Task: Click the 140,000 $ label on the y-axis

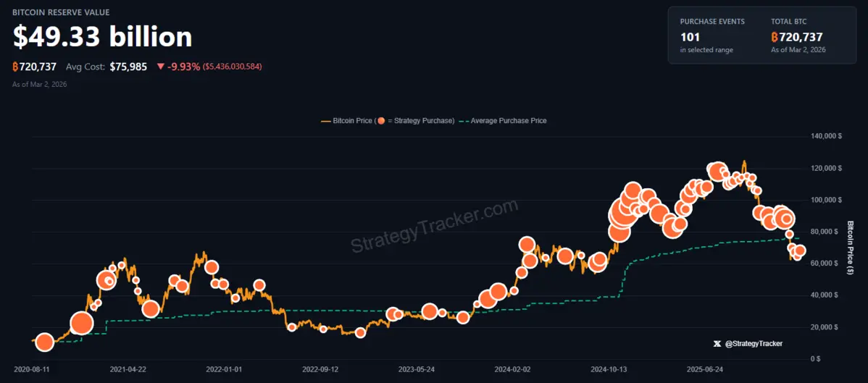Action: [x=825, y=136]
